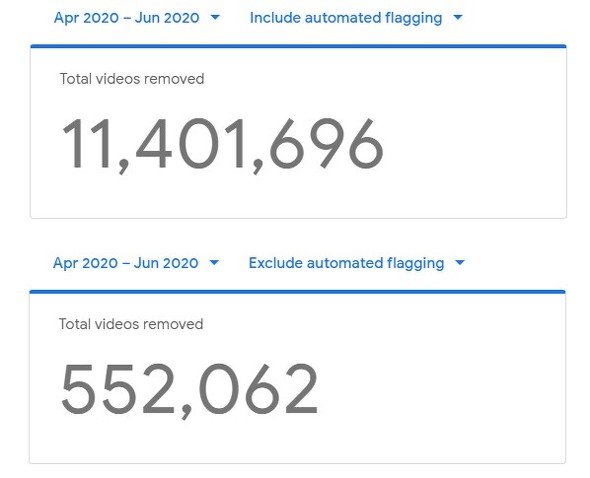Click the date arrow above the 11,401,696 count
This screenshot has height=478, width=590.
(x=215, y=17)
